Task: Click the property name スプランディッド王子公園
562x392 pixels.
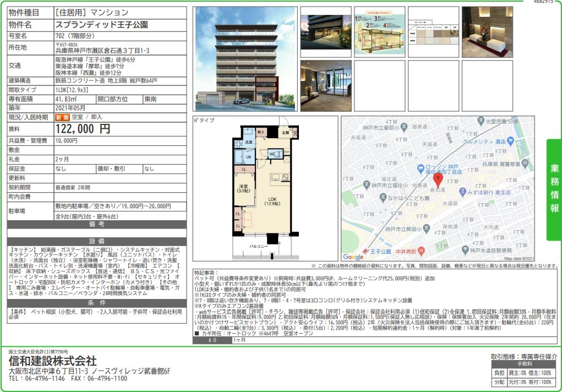Action: (101, 25)
